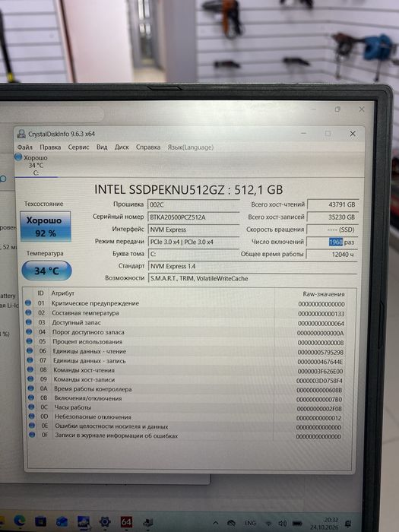Click the Прошивка field showing 002C

point(193,204)
